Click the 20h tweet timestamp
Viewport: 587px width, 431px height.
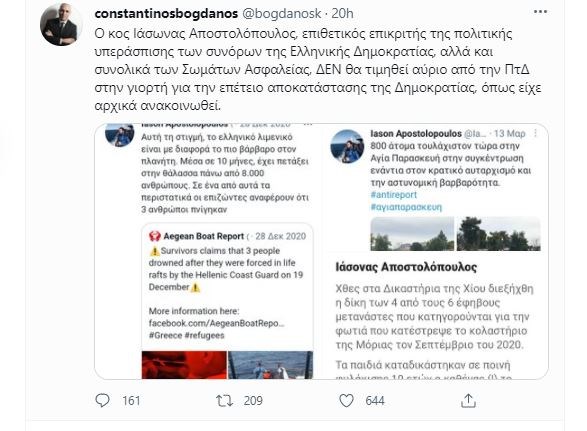click(342, 13)
